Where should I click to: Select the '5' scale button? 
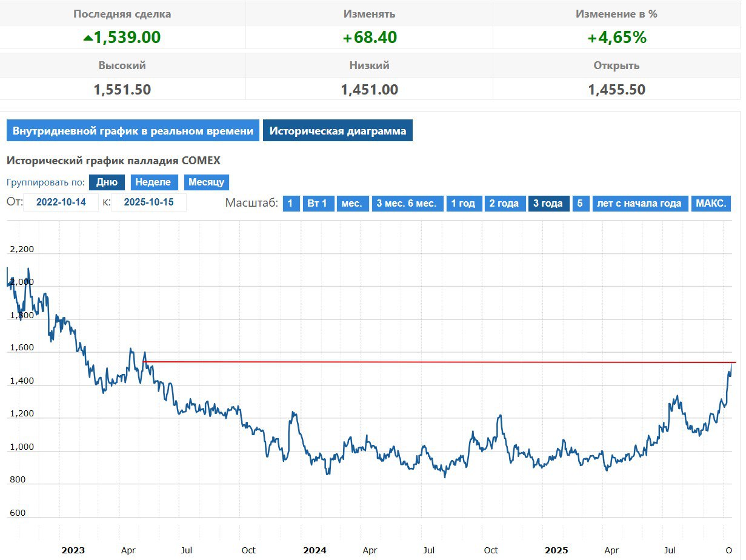[x=580, y=204]
